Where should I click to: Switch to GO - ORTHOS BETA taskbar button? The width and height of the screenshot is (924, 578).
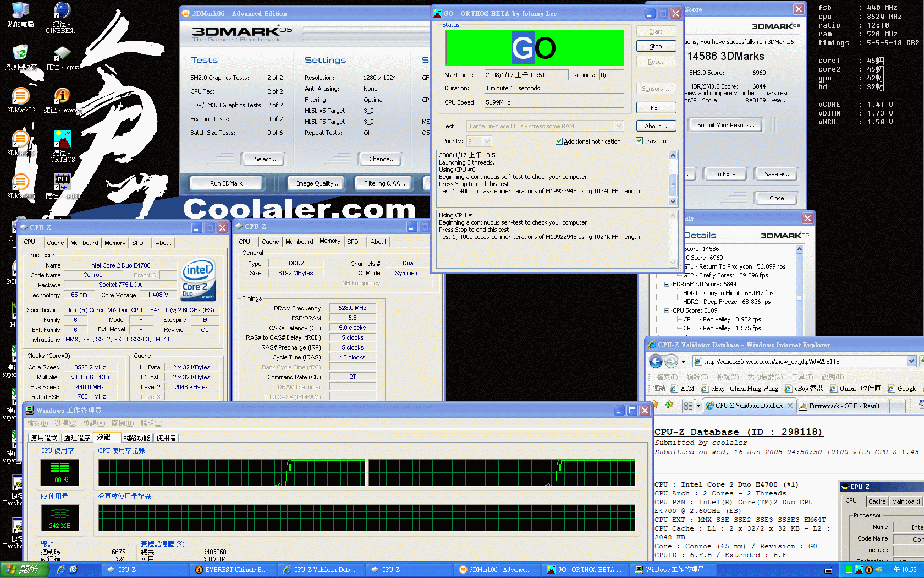584,570
